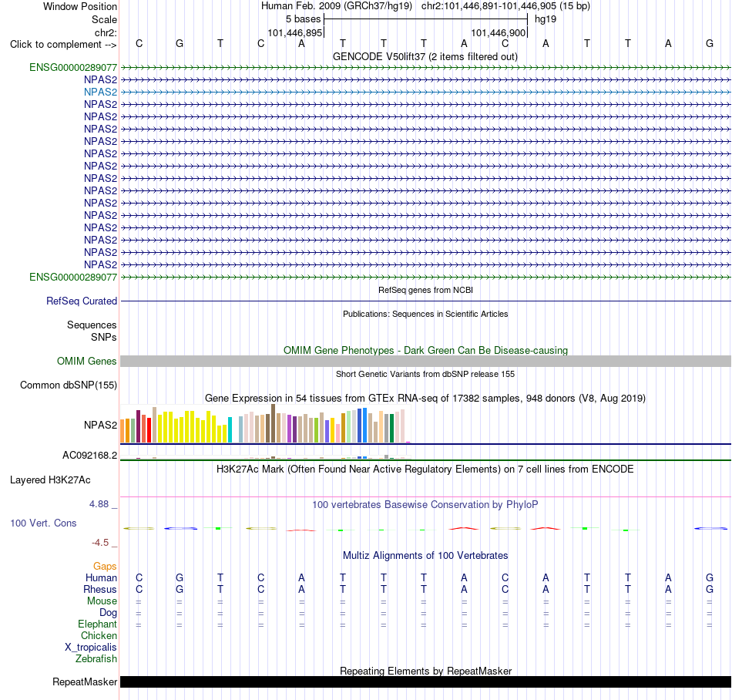This screenshot has height=700, width=732.
Task: Click the orange Gaps label
Action: (x=105, y=567)
